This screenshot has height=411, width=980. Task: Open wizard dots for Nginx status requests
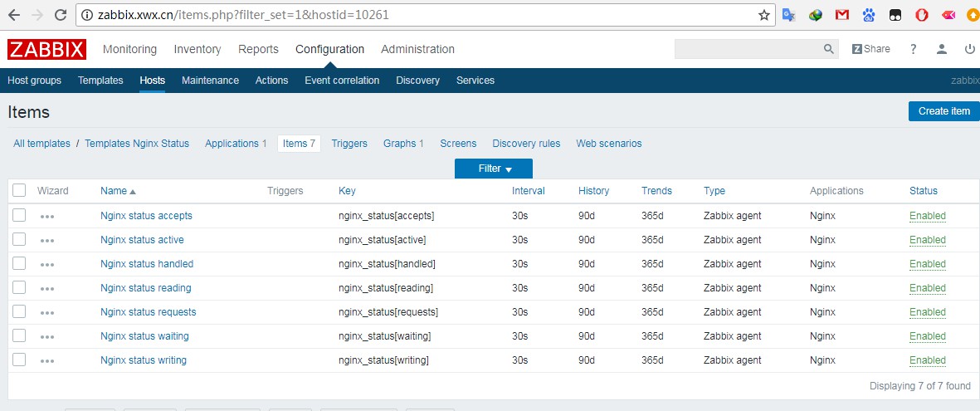point(47,313)
